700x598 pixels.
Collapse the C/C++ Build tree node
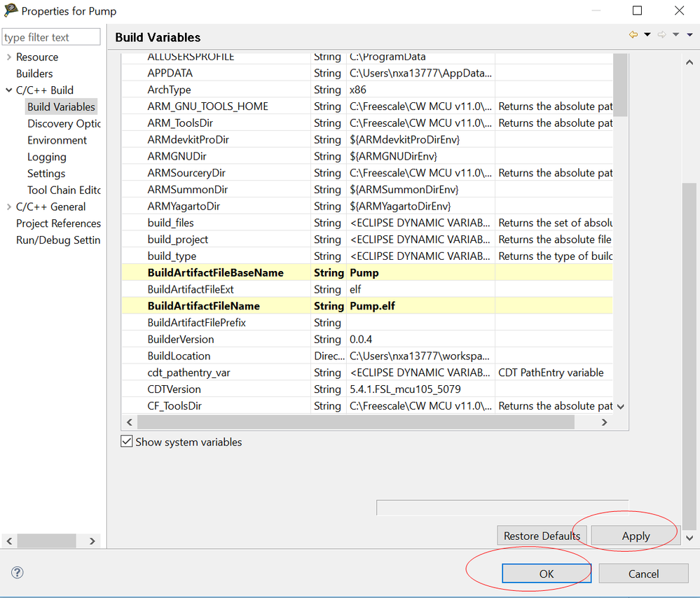point(9,90)
